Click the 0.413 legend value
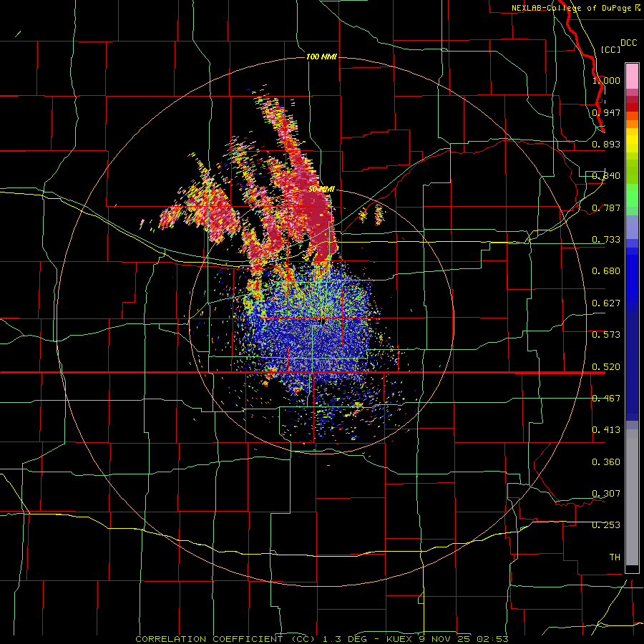The width and height of the screenshot is (644, 644). coord(606,430)
